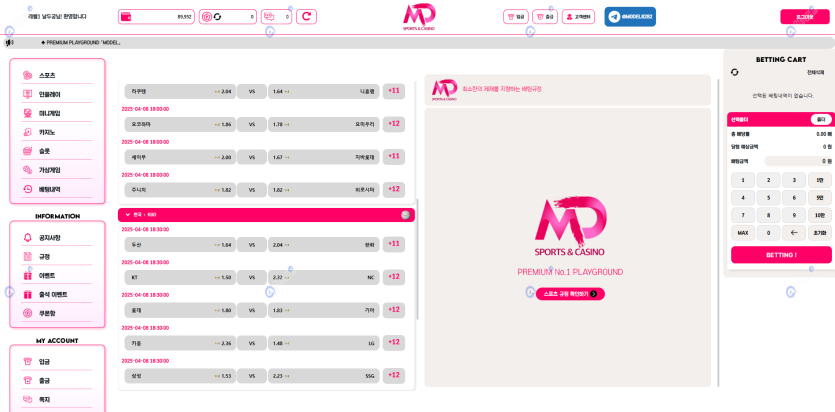Click the header refresh arrow button
835x412 pixels.
pos(306,17)
